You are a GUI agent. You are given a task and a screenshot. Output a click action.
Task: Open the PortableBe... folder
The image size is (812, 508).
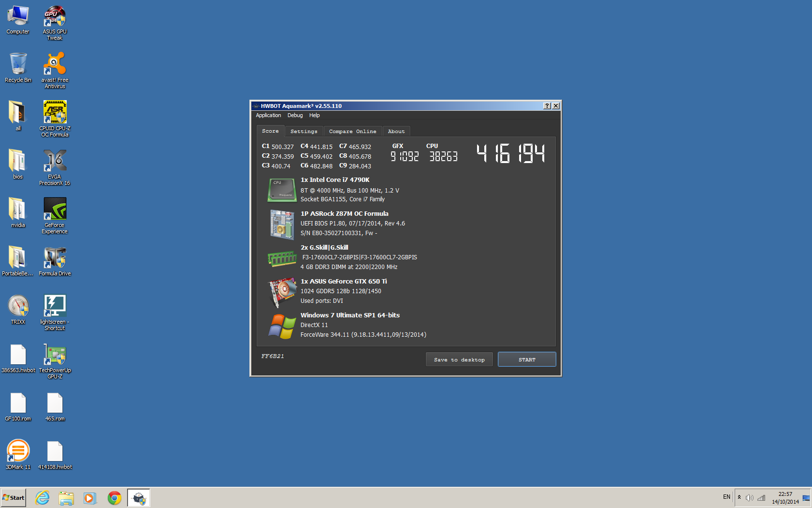(x=18, y=261)
